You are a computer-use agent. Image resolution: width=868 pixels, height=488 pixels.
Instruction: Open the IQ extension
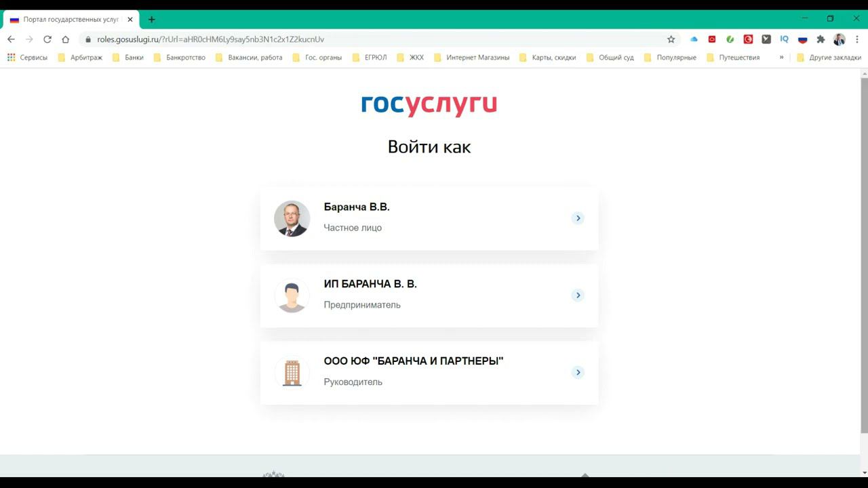(785, 39)
